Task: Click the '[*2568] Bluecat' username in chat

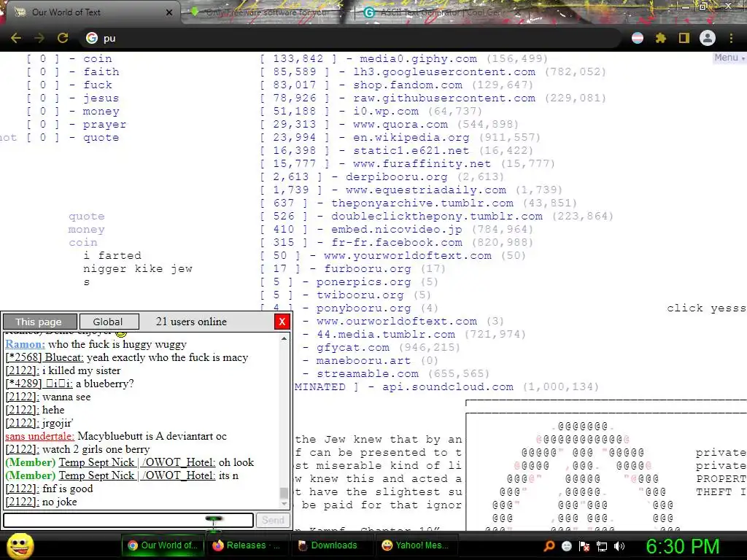Action: tap(44, 357)
